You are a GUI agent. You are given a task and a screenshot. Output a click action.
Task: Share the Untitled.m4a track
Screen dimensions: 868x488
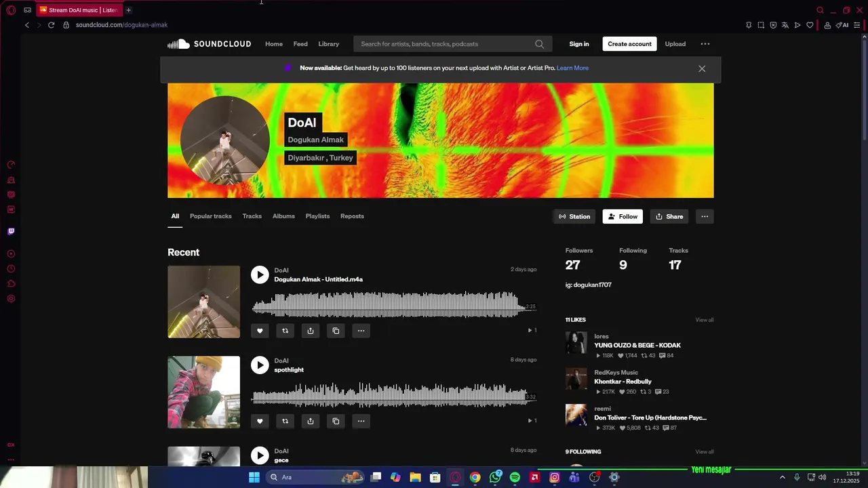[310, 331]
